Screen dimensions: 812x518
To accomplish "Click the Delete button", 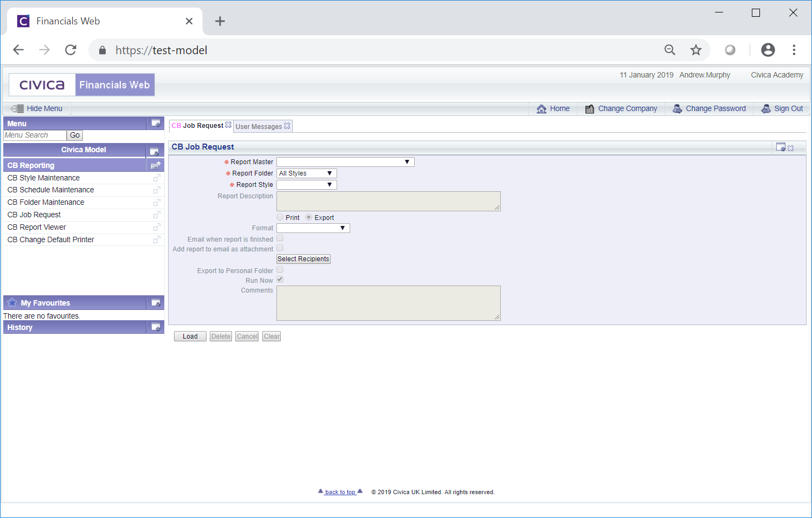I will pyautogui.click(x=221, y=336).
